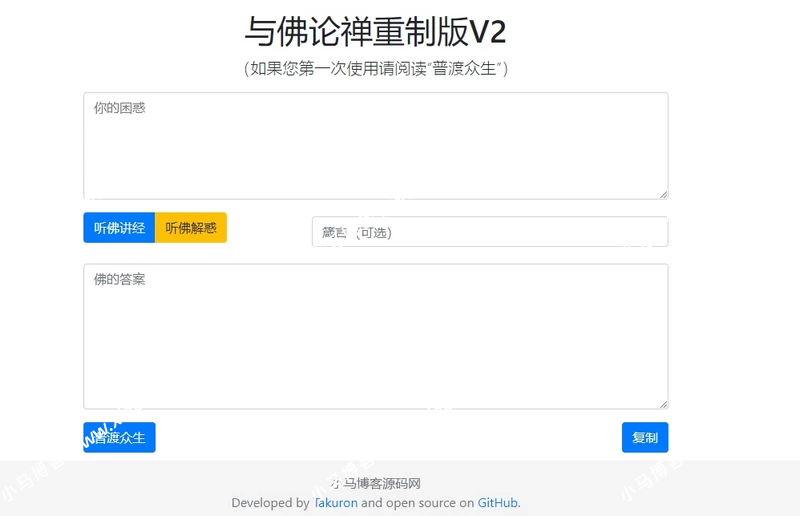This screenshot has height=516, width=800.
Task: Focus the 佛的答案 text area
Action: point(375,336)
